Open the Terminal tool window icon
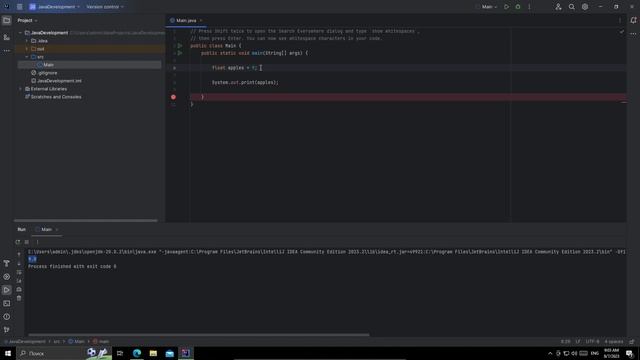The height and width of the screenshot is (360, 640). pos(7,303)
